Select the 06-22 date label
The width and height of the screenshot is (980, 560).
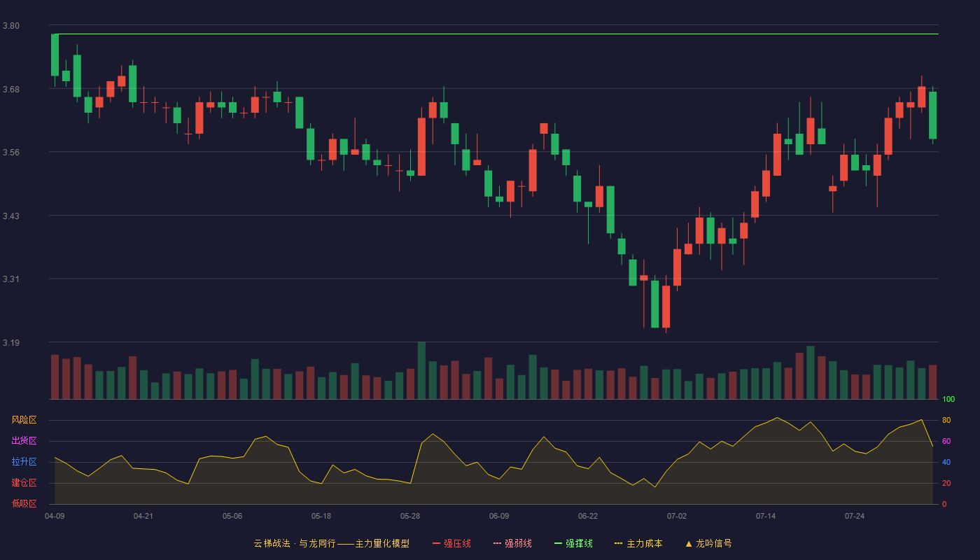tap(588, 516)
